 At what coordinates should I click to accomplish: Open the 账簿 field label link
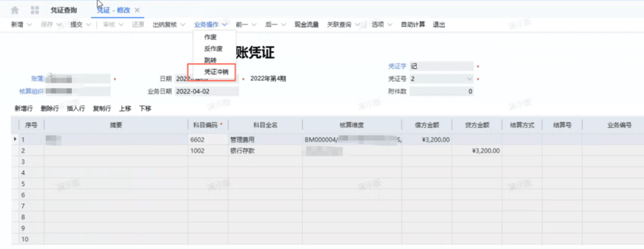[x=37, y=78]
